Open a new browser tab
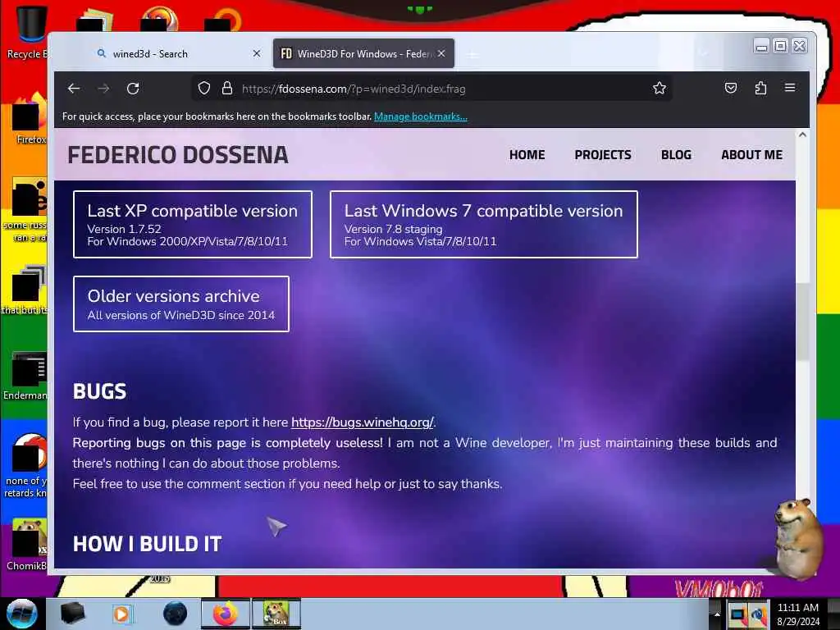840x630 pixels. [472, 54]
